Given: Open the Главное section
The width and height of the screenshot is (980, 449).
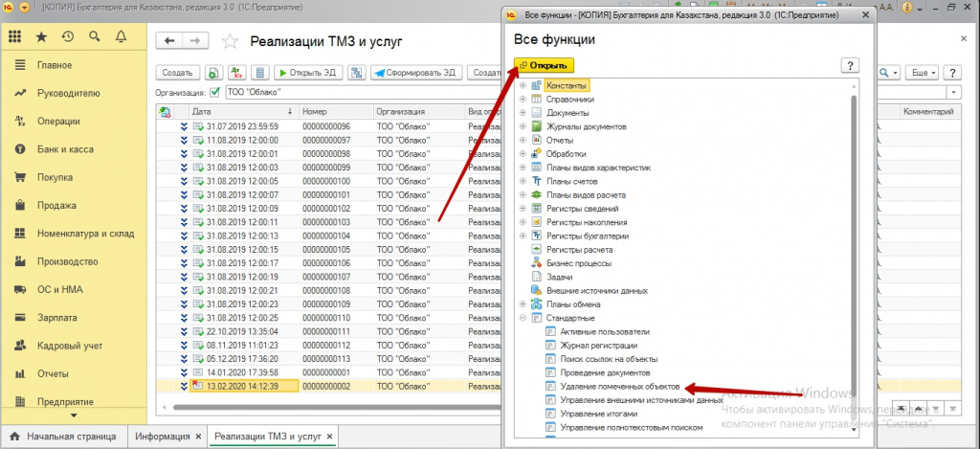Looking at the screenshot, I should 74,65.
